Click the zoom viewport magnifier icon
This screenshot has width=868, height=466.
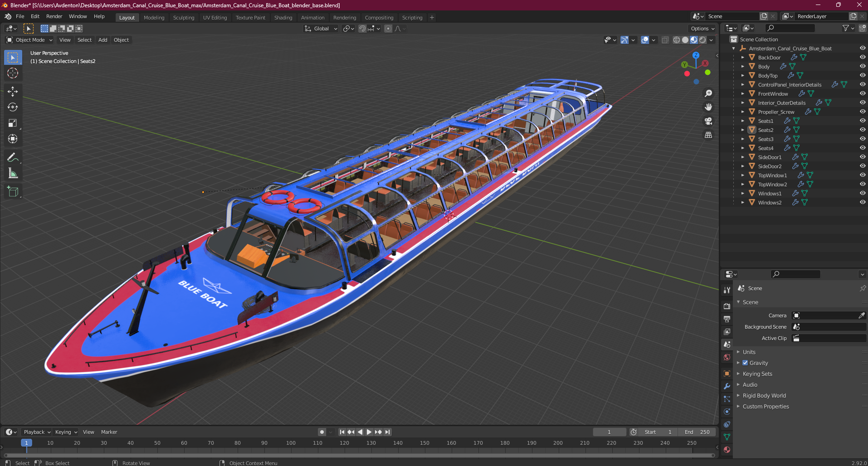pyautogui.click(x=708, y=93)
